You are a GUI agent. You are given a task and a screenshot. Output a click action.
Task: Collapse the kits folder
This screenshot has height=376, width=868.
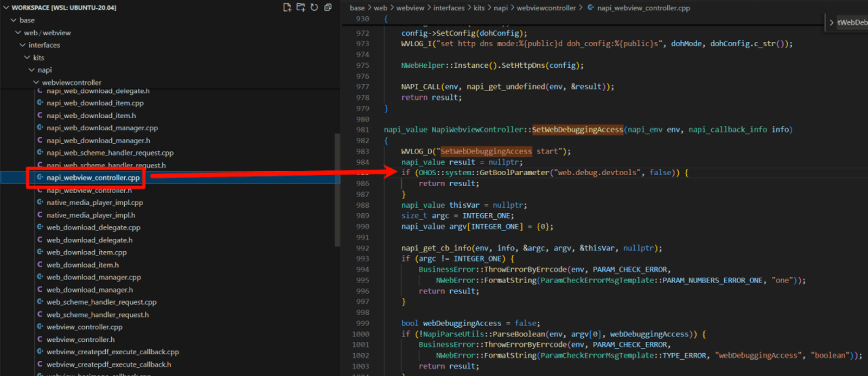click(27, 58)
